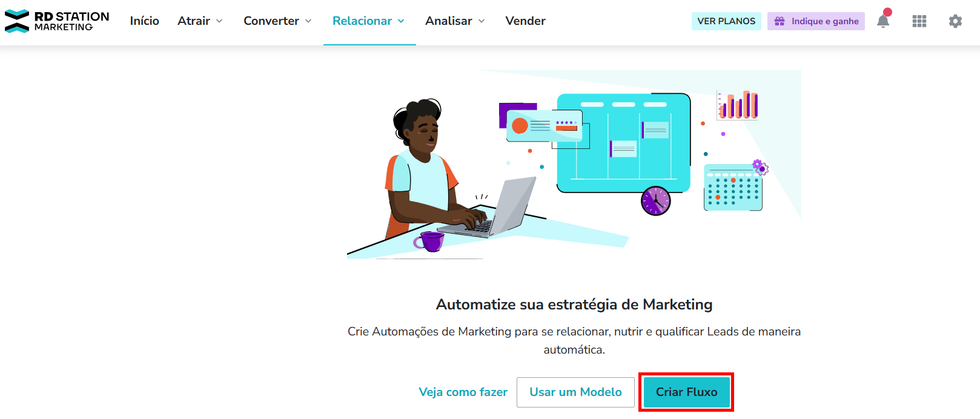Expand the Analisar dropdown chevron
The image size is (980, 419).
tap(482, 21)
